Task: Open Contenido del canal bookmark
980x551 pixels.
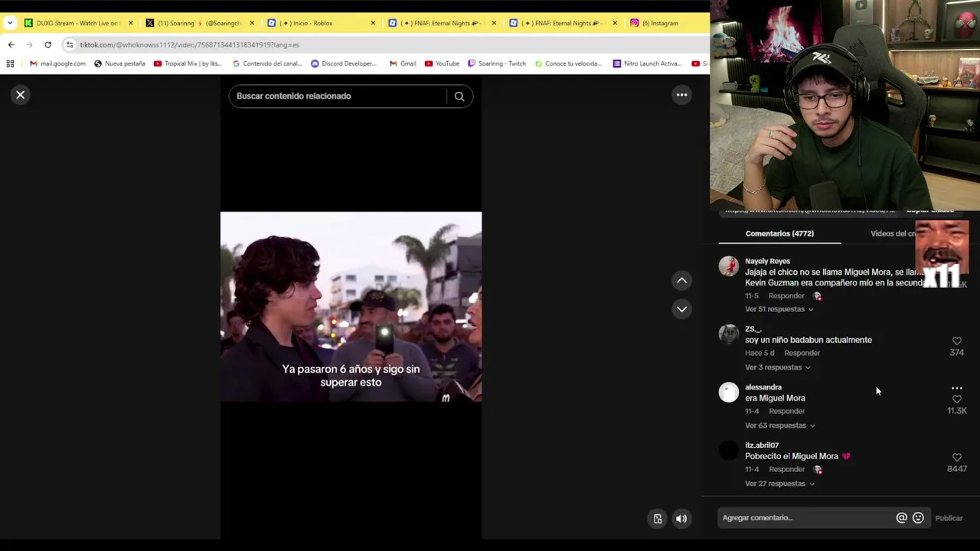Action: click(x=267, y=64)
